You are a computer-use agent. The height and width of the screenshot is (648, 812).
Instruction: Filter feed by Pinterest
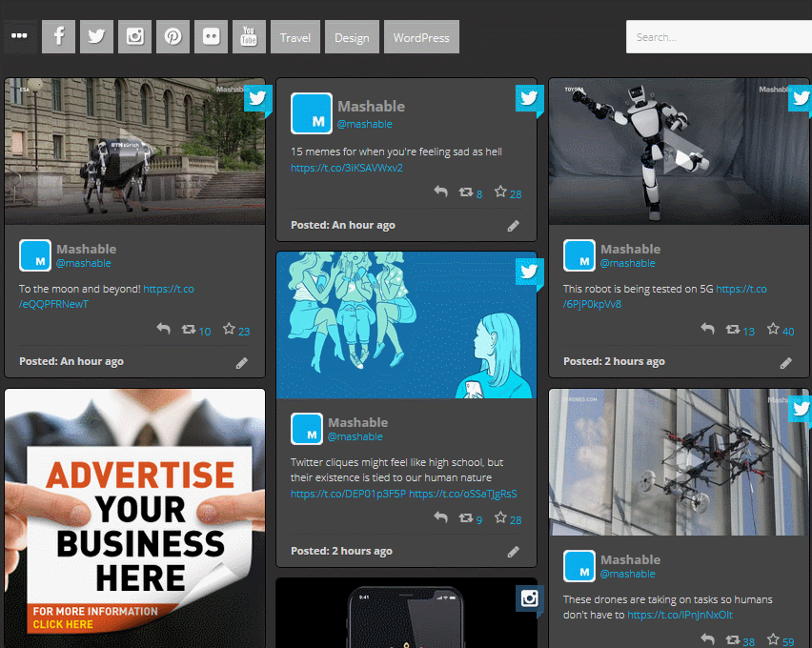[x=173, y=36]
